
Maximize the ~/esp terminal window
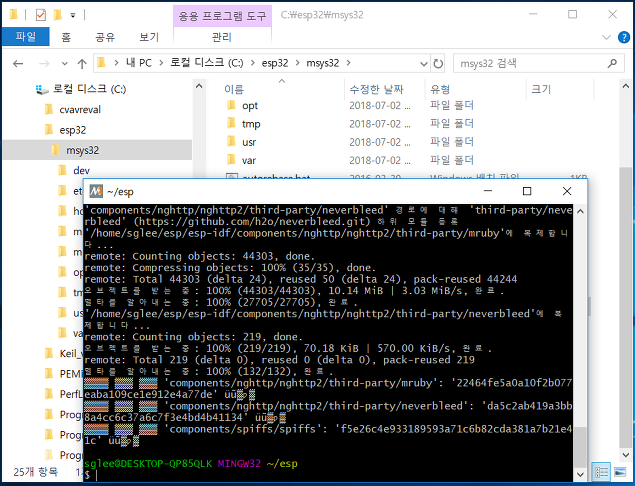pos(527,191)
